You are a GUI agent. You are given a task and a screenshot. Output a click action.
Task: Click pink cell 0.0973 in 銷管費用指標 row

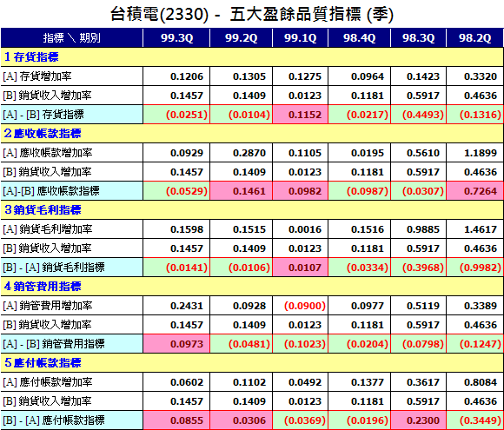point(176,344)
